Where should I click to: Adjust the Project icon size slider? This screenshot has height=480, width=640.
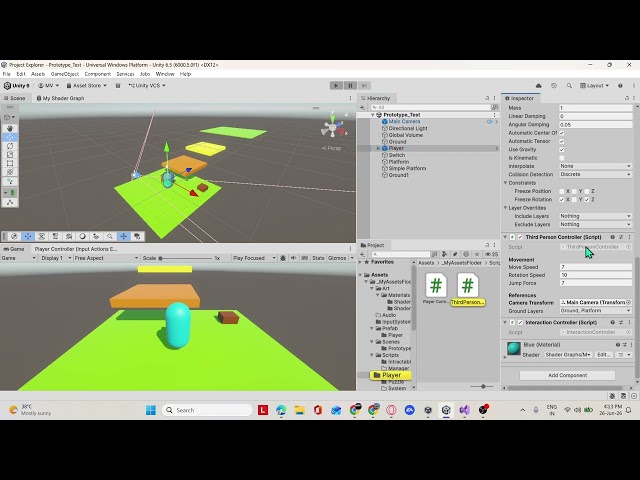pyautogui.click(x=481, y=386)
